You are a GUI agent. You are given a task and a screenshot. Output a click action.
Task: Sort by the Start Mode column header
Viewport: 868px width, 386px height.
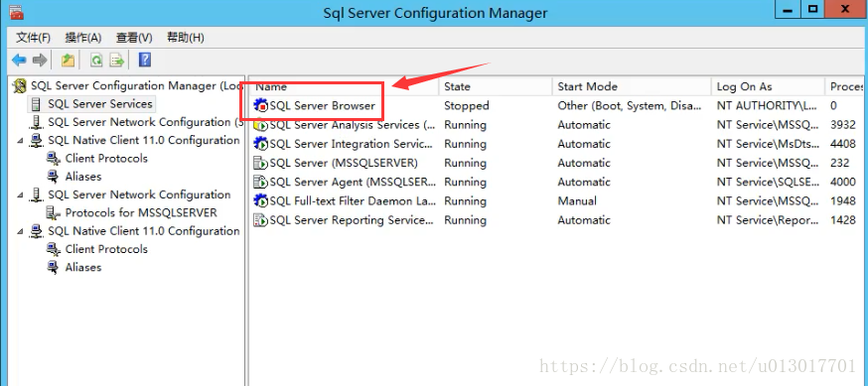[632, 86]
